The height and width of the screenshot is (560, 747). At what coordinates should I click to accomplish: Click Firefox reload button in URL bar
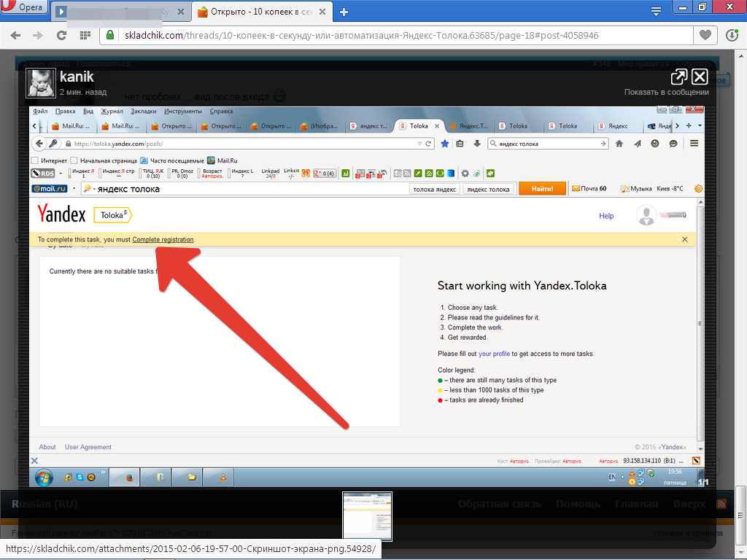(428, 144)
